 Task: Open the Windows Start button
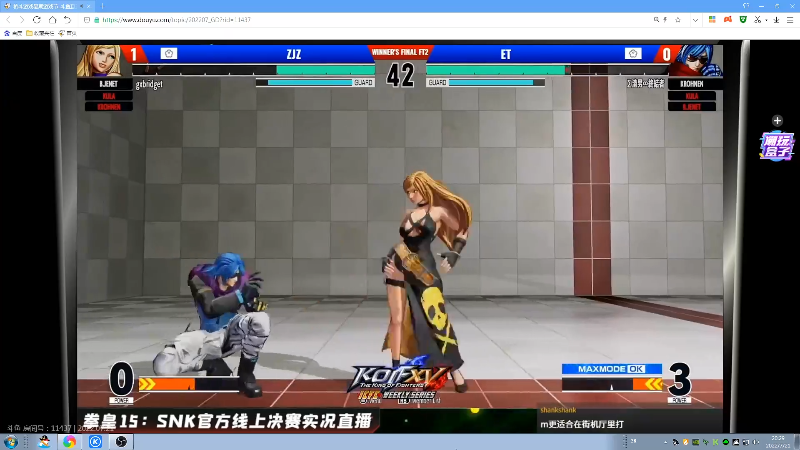[x=11, y=442]
